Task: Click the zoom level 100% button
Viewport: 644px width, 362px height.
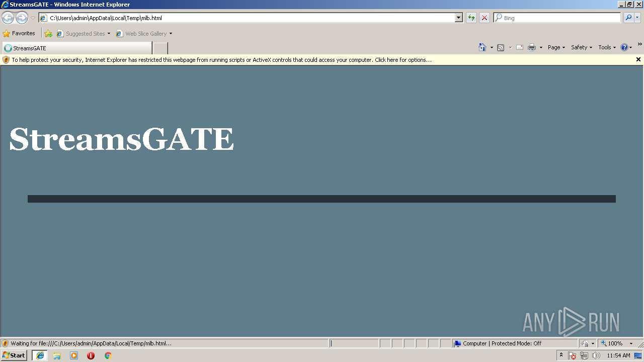Action: point(612,343)
